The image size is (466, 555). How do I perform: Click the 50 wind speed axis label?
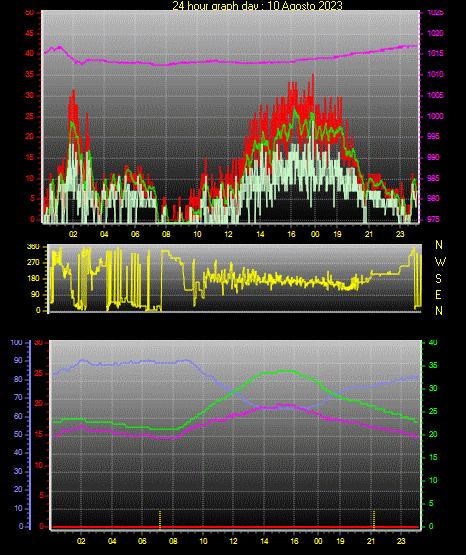coord(30,13)
